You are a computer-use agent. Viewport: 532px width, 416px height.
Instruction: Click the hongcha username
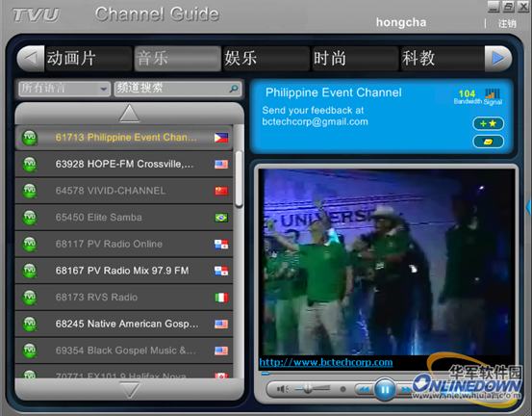coord(401,22)
